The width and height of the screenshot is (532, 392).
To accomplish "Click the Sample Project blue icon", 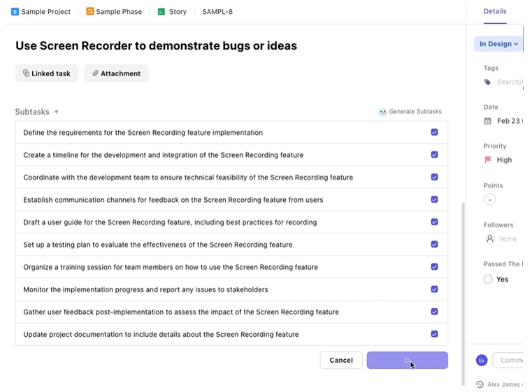I will point(15,12).
